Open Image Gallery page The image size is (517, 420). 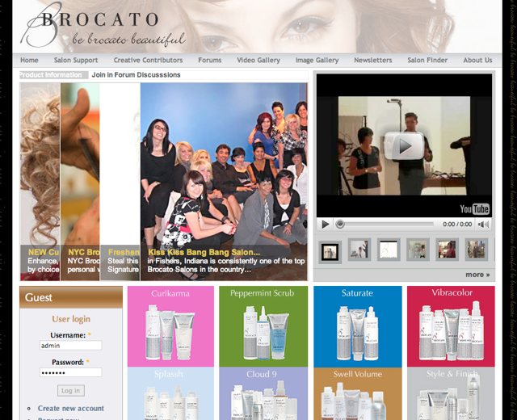[x=317, y=61]
